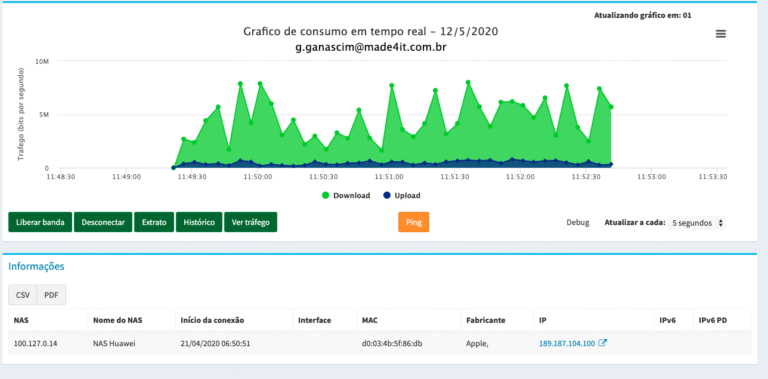Screen dimensions: 768x379
Task: Export table with PDF button
Action: pos(51,295)
